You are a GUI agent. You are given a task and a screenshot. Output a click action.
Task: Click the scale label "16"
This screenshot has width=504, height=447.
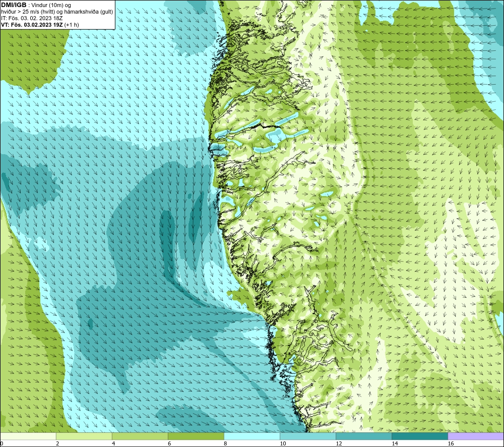[x=451, y=444]
